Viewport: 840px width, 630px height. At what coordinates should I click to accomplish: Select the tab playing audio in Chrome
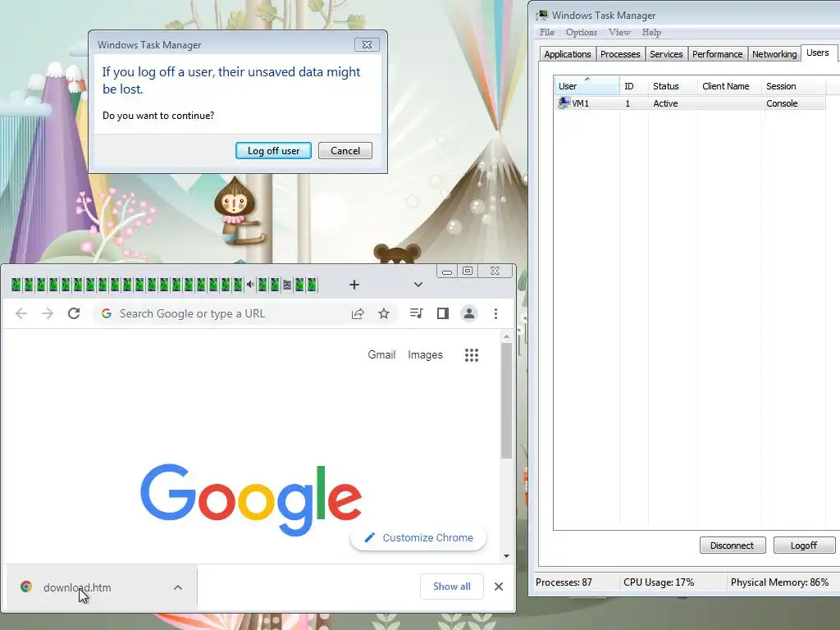[250, 285]
